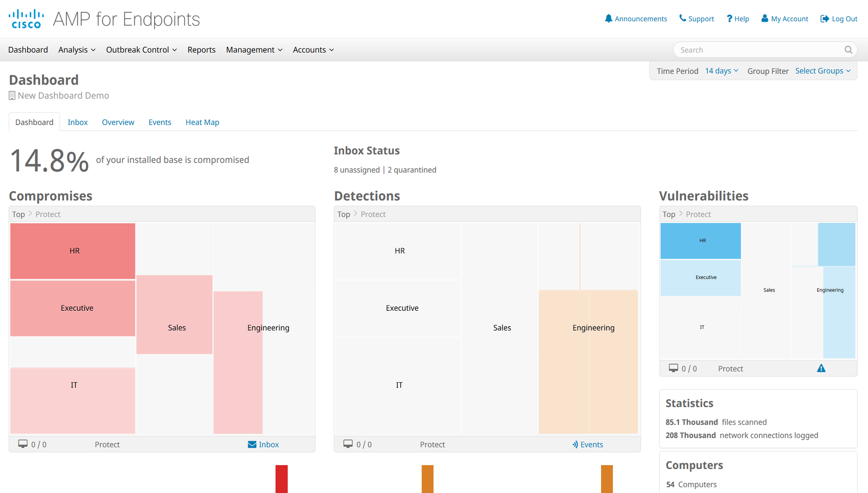
Task: Switch to the Inbox tab
Action: (78, 122)
